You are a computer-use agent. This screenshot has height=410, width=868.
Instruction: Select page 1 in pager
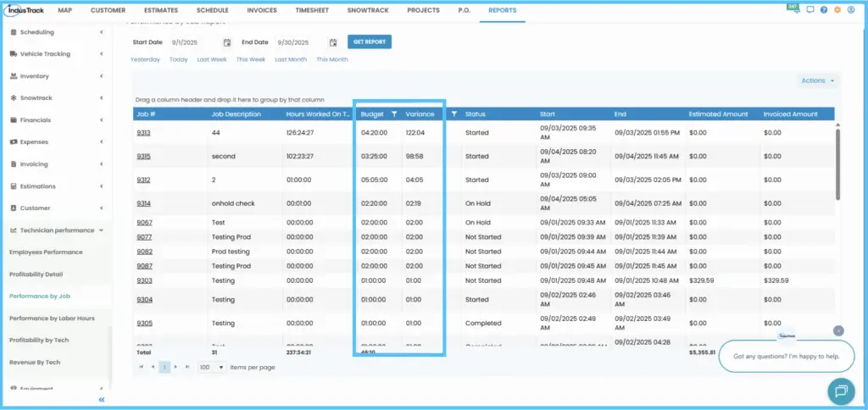pyautogui.click(x=164, y=367)
